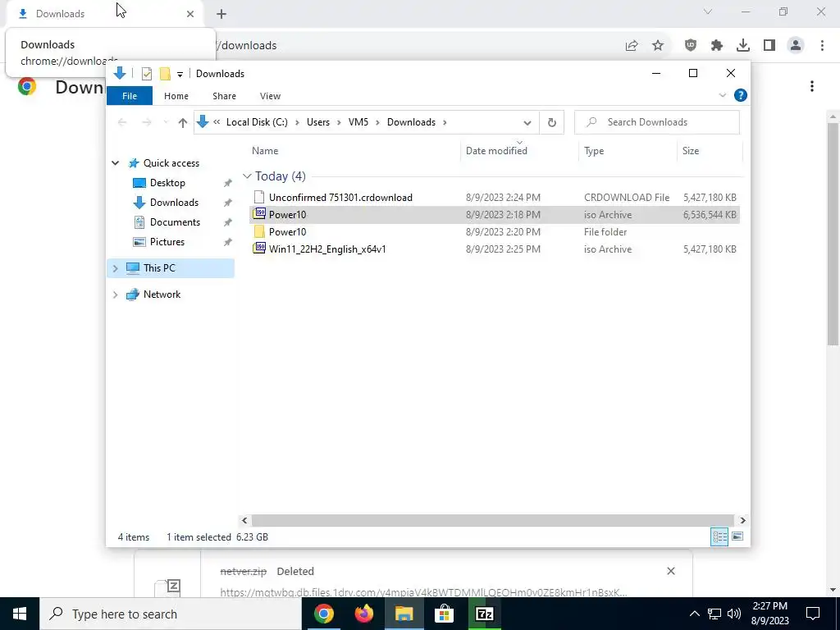Select the Power10 iso Archive file
The height and width of the screenshot is (630, 840).
(x=495, y=215)
